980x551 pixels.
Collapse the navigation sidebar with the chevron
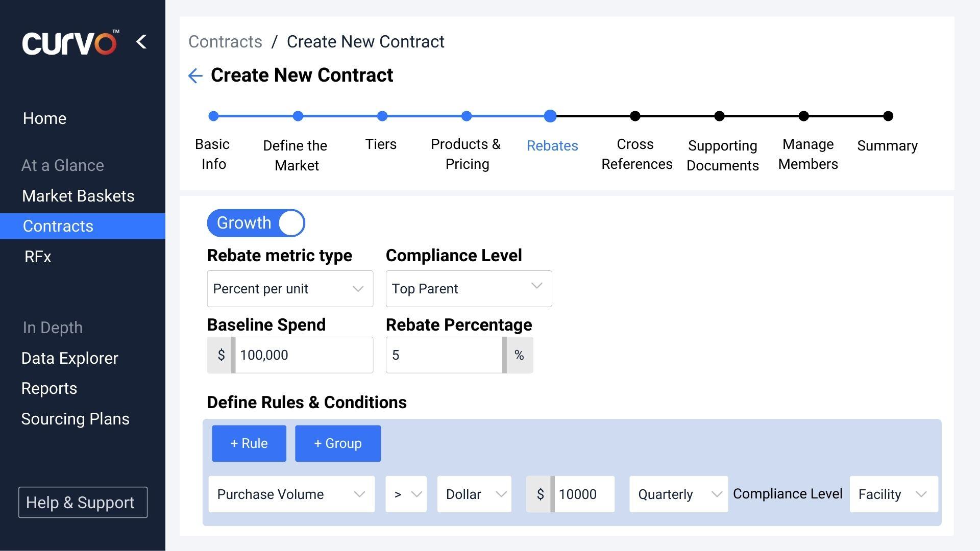pos(141,42)
